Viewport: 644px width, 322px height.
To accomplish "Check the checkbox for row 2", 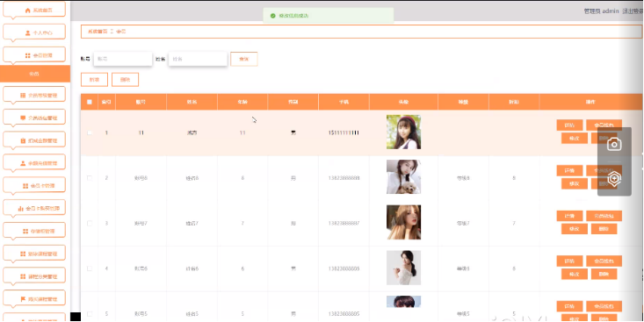I will coord(90,178).
